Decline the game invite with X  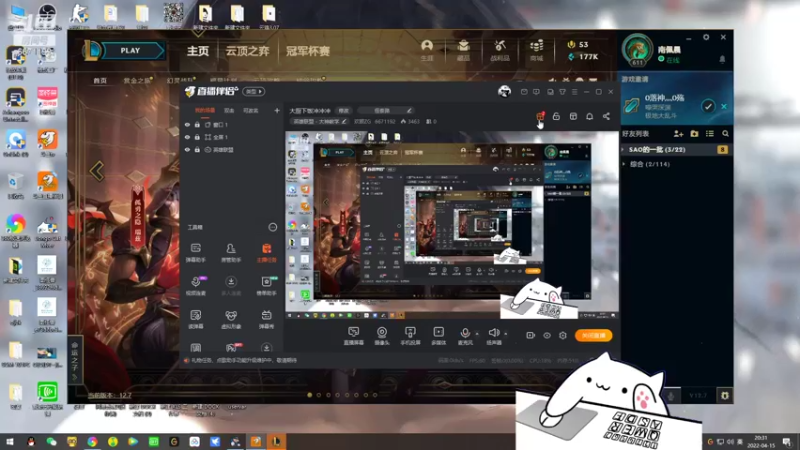(724, 106)
